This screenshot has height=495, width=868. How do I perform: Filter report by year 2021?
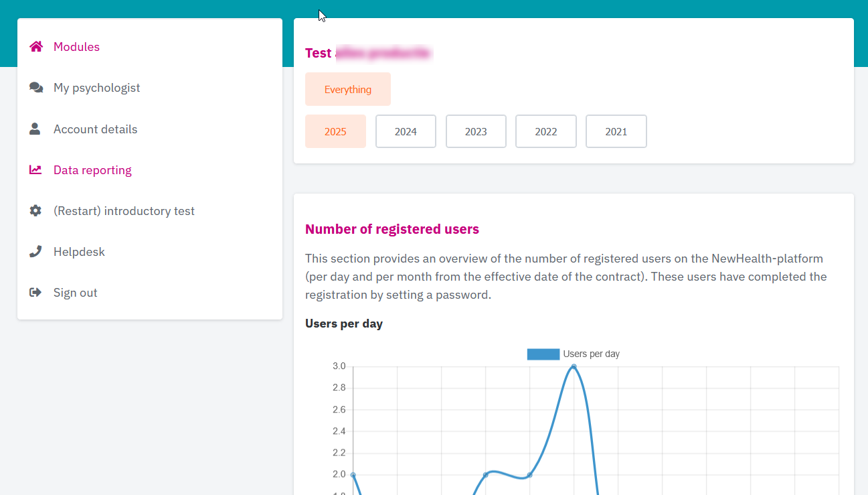(x=616, y=131)
